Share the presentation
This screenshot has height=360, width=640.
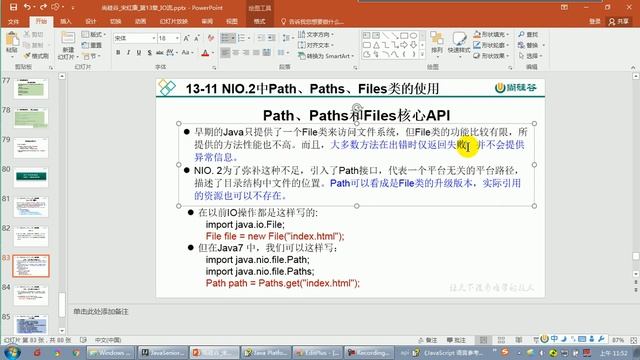tap(619, 21)
